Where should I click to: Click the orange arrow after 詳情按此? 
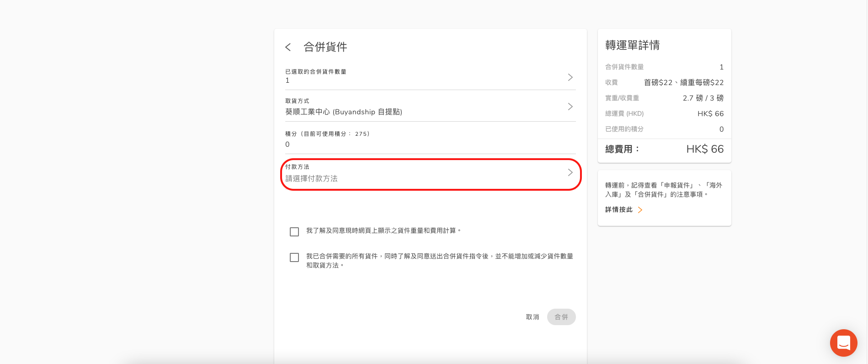pos(640,210)
